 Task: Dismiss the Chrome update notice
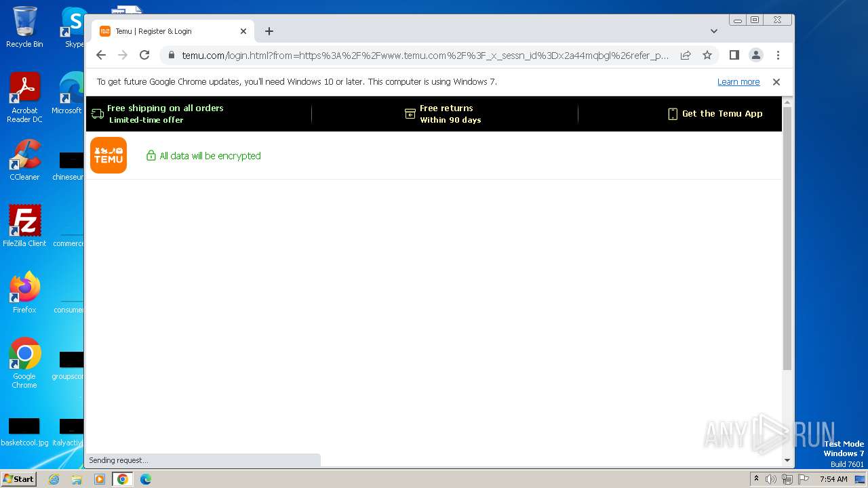click(776, 82)
